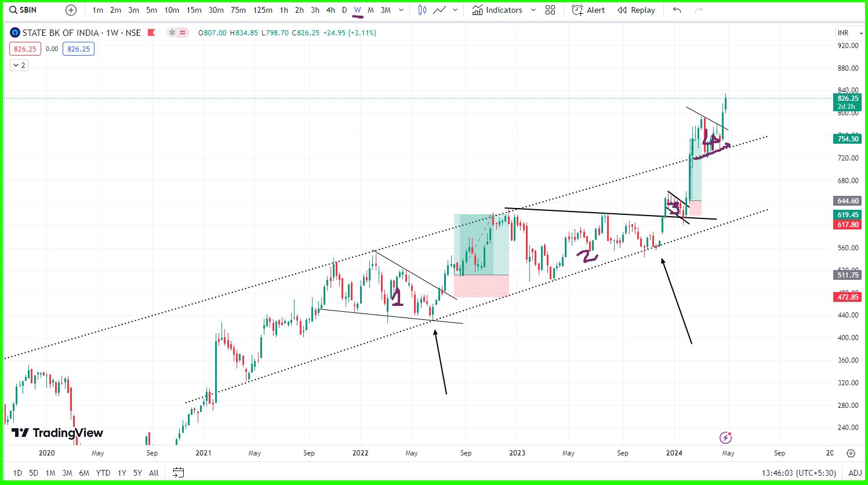Expand the timeframe dropdown arrow

[401, 10]
